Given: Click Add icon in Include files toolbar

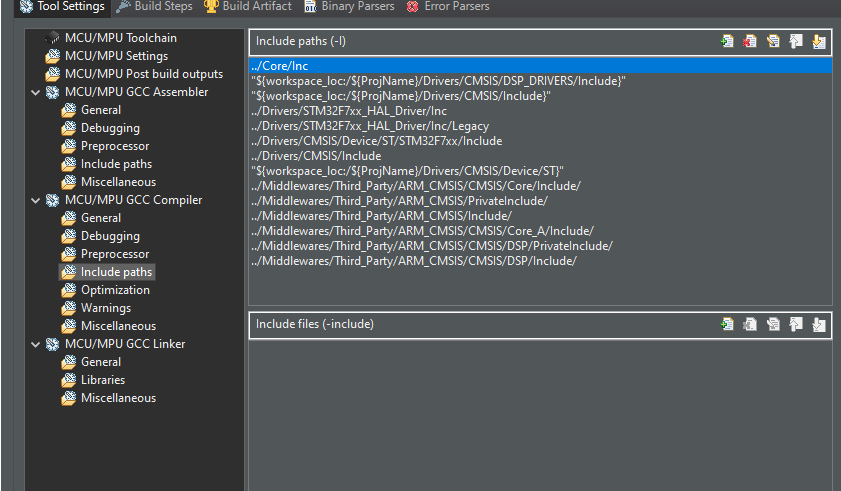Looking at the screenshot, I should pos(727,324).
